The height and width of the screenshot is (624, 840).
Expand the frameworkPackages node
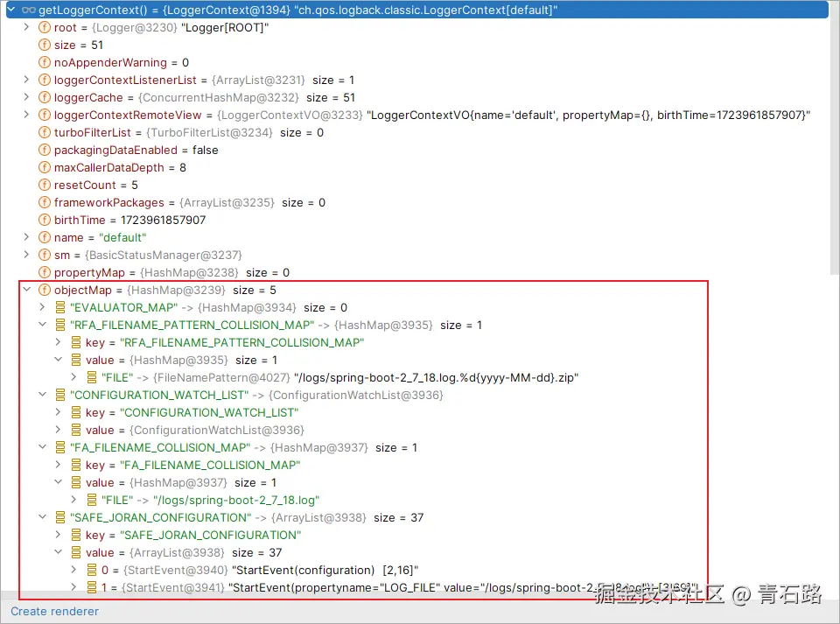tap(25, 202)
